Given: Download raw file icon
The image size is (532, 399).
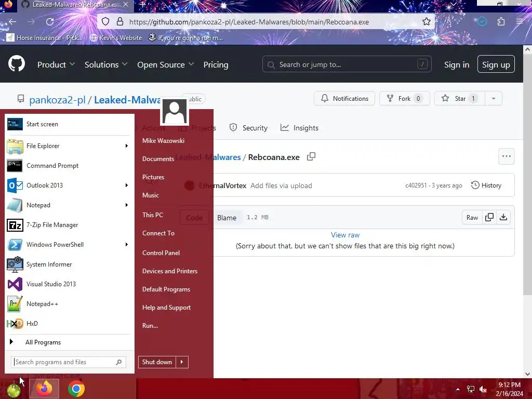Looking at the screenshot, I should (x=503, y=217).
